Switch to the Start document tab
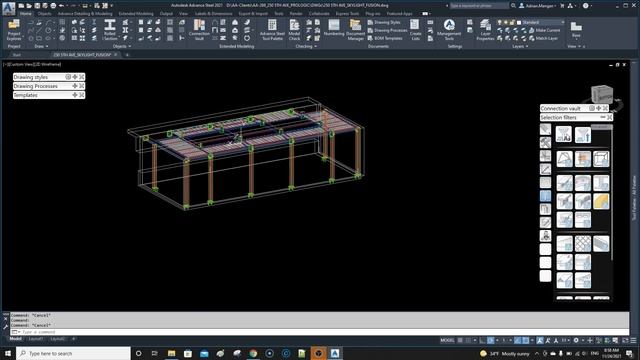 pos(17,55)
